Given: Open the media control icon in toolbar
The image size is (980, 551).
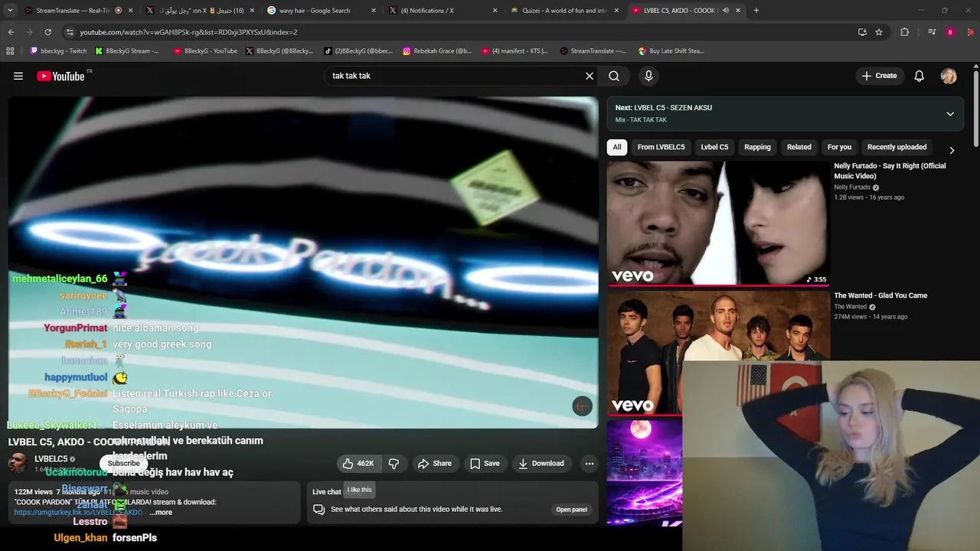Looking at the screenshot, I should (932, 32).
